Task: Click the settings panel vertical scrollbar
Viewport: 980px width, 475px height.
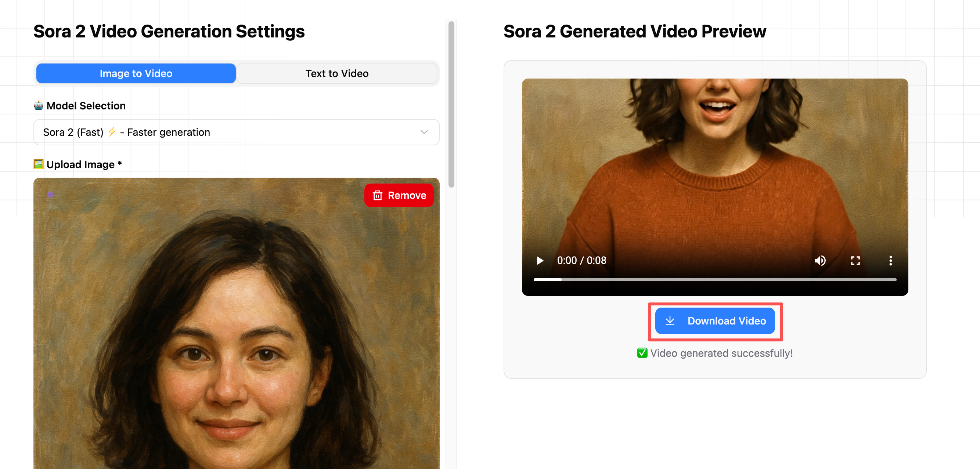Action: coord(451,105)
